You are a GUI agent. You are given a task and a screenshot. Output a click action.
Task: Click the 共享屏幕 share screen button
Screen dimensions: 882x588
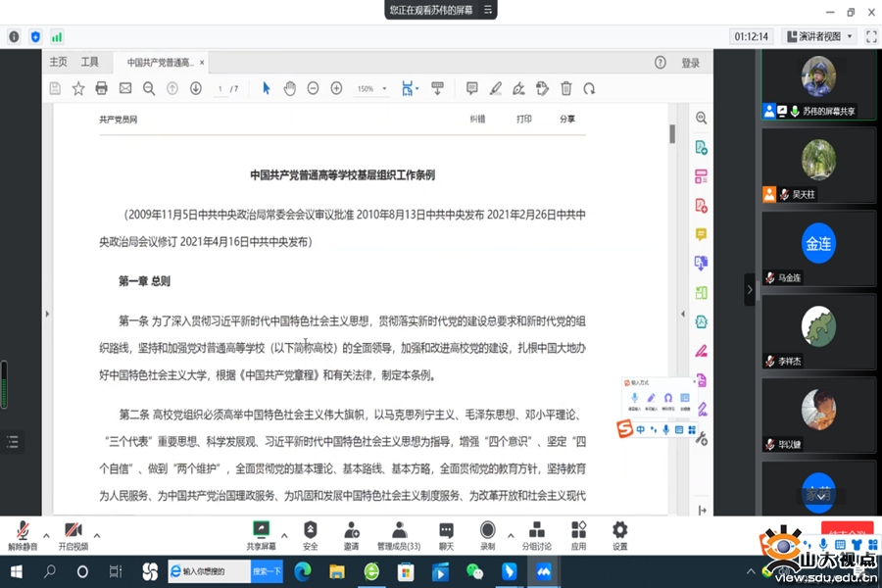[261, 535]
